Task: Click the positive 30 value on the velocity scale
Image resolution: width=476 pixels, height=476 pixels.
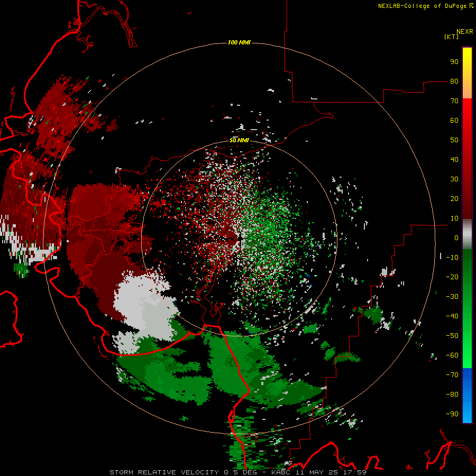Action: click(454, 179)
